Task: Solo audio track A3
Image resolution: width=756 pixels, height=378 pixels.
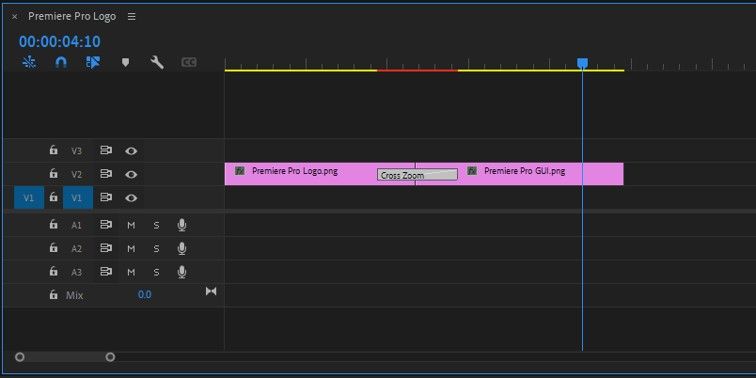Action: [156, 272]
